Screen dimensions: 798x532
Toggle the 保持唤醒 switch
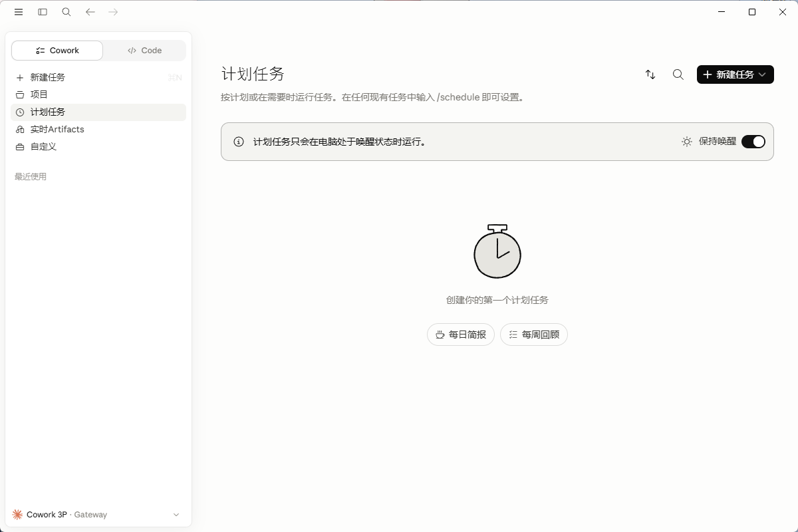click(753, 142)
